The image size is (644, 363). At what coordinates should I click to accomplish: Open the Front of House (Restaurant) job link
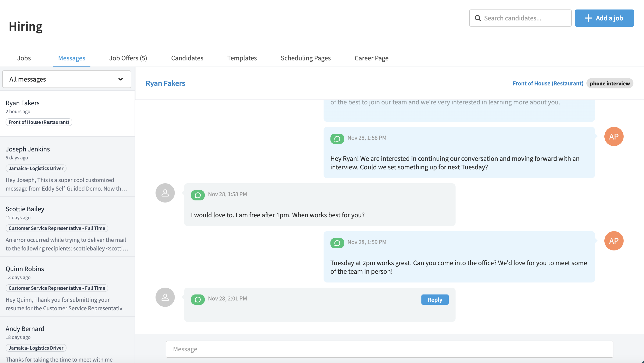pos(548,83)
